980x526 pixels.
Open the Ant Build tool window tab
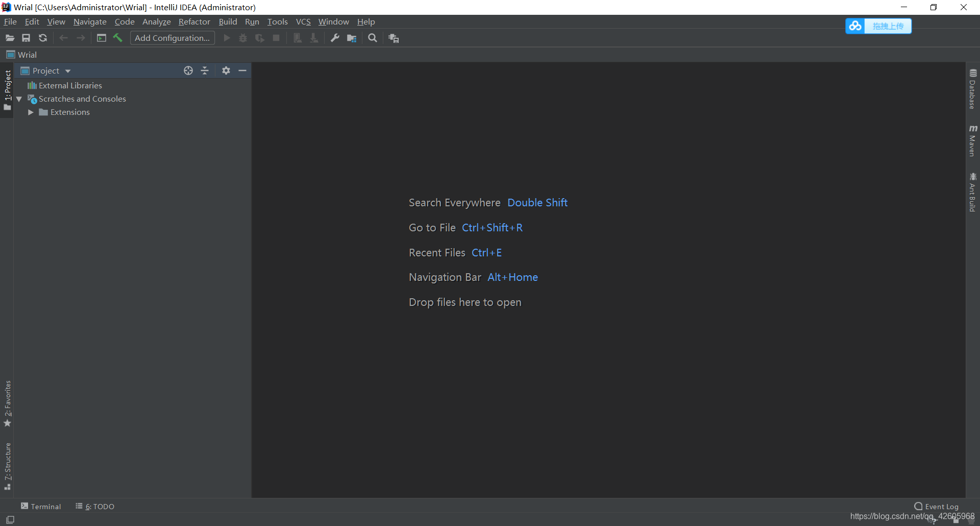pos(973,192)
